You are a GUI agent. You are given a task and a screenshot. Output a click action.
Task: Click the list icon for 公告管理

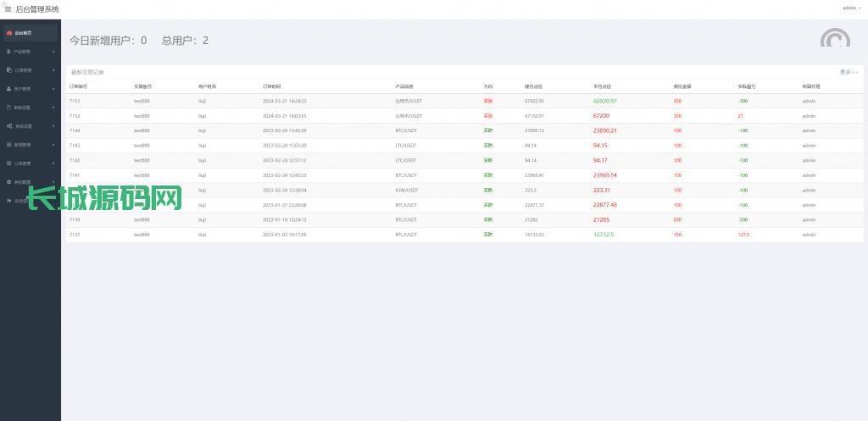8,163
